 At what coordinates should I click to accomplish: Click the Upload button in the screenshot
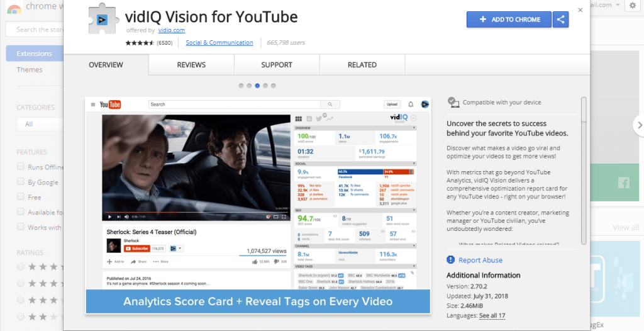tap(392, 104)
